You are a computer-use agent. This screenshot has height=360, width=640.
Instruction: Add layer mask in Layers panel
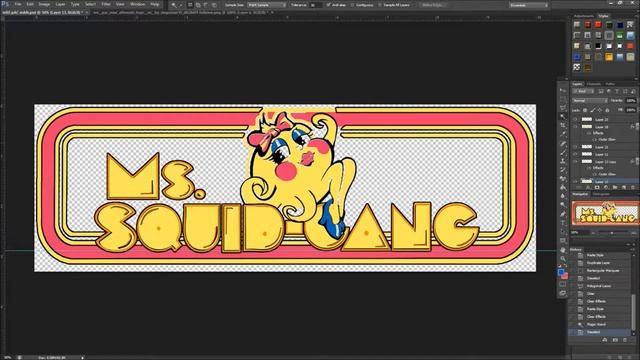pos(597,187)
